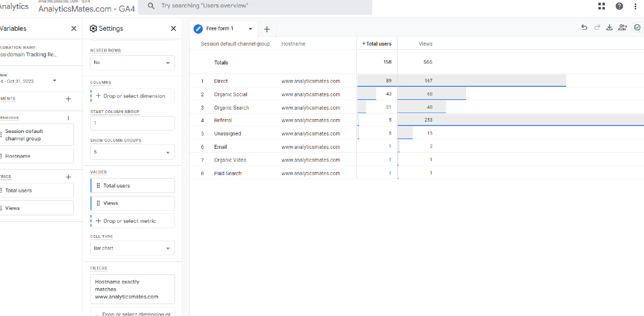Click the AnalyticsMates.com - GA4 property name
The image size is (644, 316).
click(86, 8)
